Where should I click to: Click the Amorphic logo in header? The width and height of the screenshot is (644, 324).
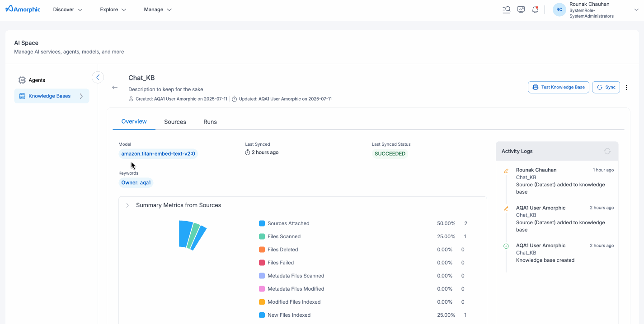coord(23,9)
